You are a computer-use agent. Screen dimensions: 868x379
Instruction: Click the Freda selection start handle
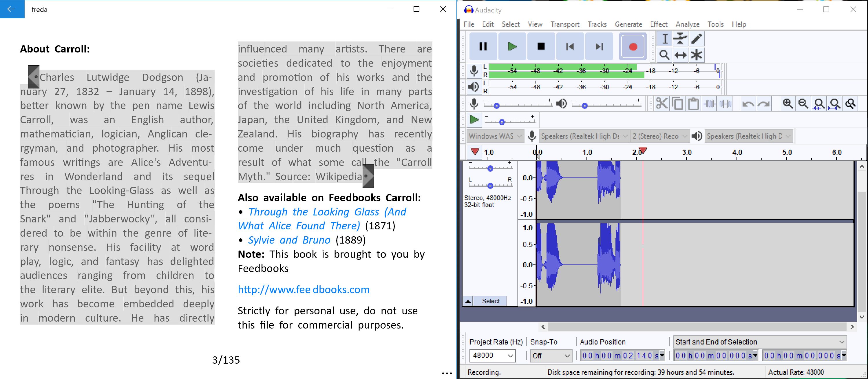tap(34, 77)
